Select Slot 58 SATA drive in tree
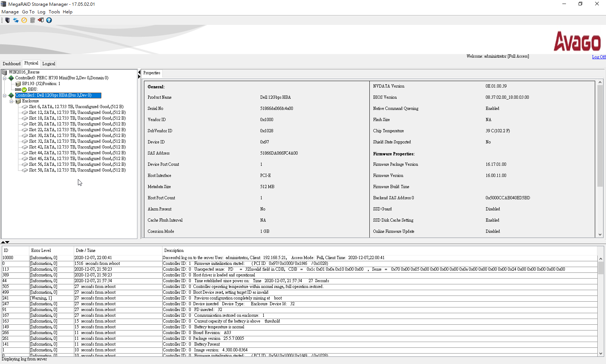The height and width of the screenshot is (364, 606). pos(77,170)
